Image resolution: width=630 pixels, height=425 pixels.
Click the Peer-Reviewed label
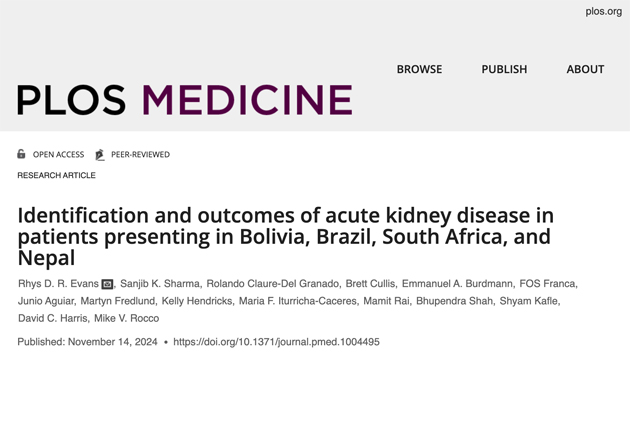pos(140,155)
